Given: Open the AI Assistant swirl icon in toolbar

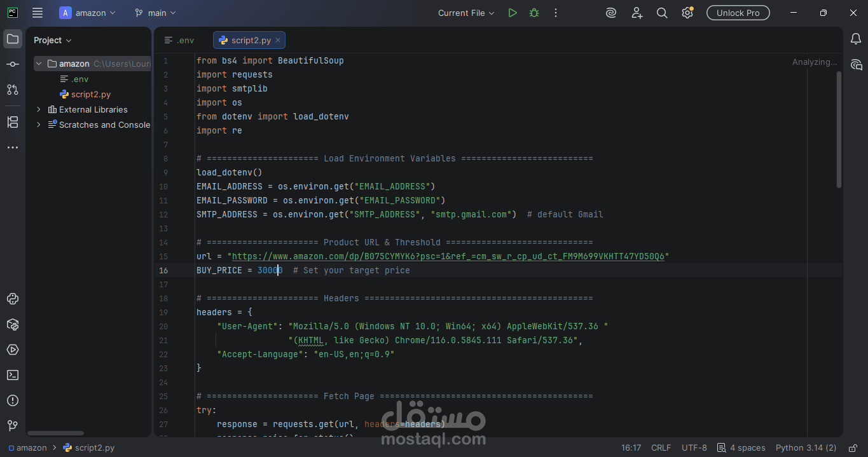Looking at the screenshot, I should pos(611,13).
